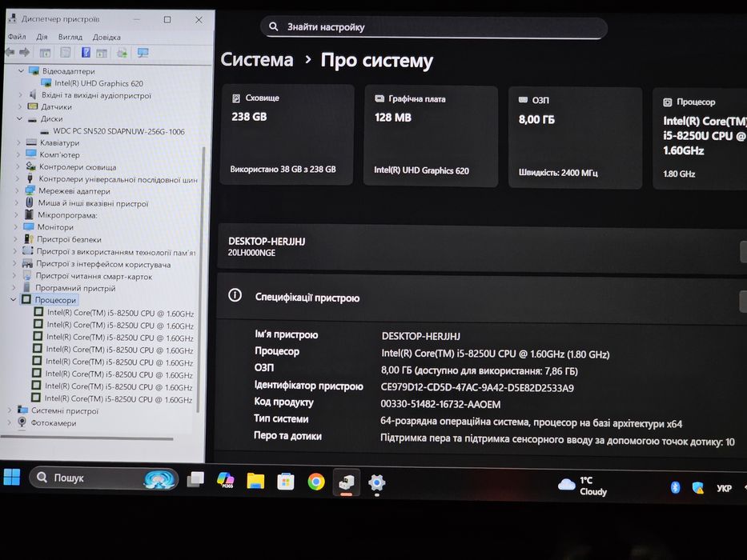Open the Довідка menu

(106, 37)
